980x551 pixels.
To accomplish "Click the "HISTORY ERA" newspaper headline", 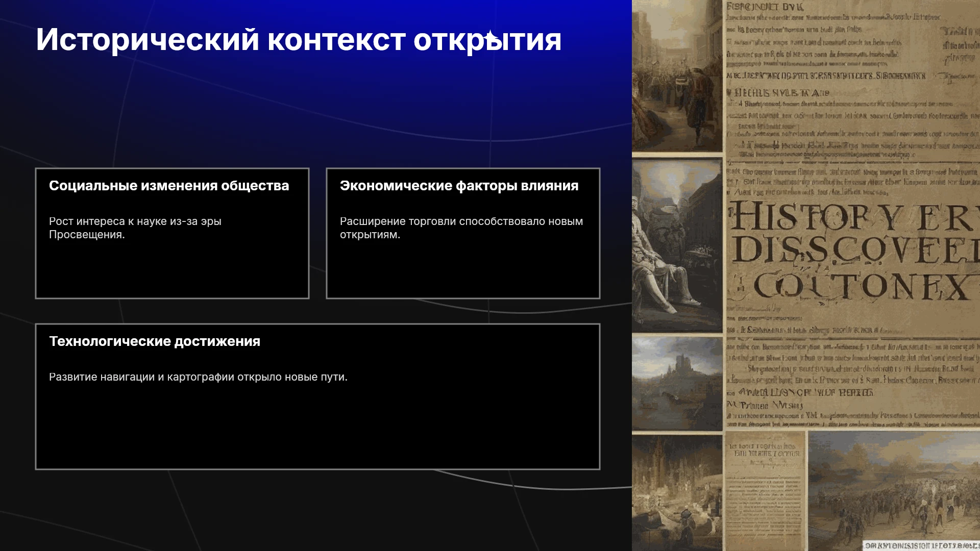I will tap(855, 217).
